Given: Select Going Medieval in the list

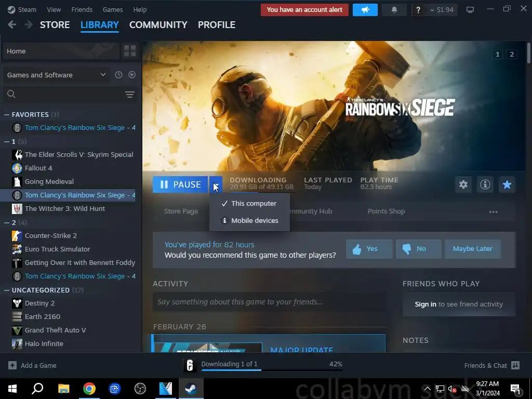Looking at the screenshot, I should [73, 181].
